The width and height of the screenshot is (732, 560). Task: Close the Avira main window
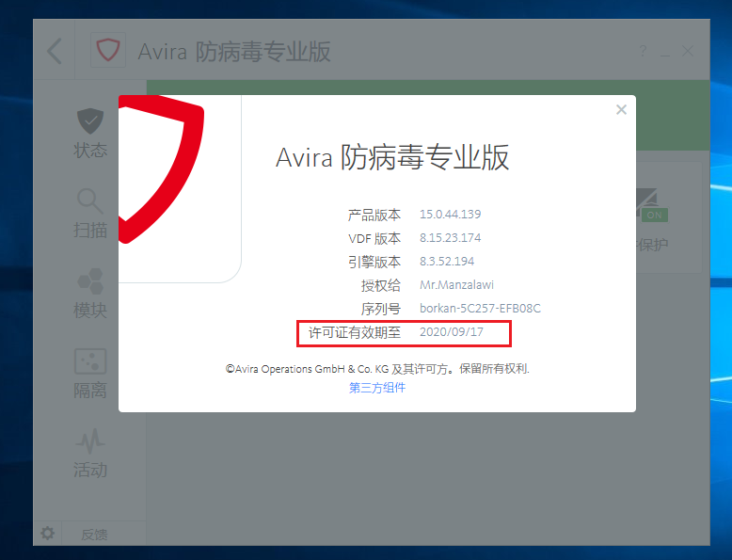pos(688,51)
